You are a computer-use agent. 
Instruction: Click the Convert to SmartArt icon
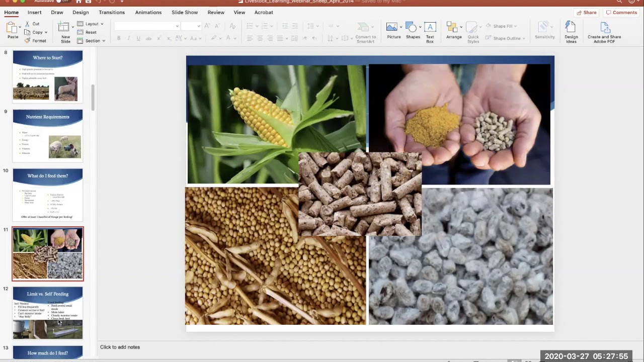(363, 28)
